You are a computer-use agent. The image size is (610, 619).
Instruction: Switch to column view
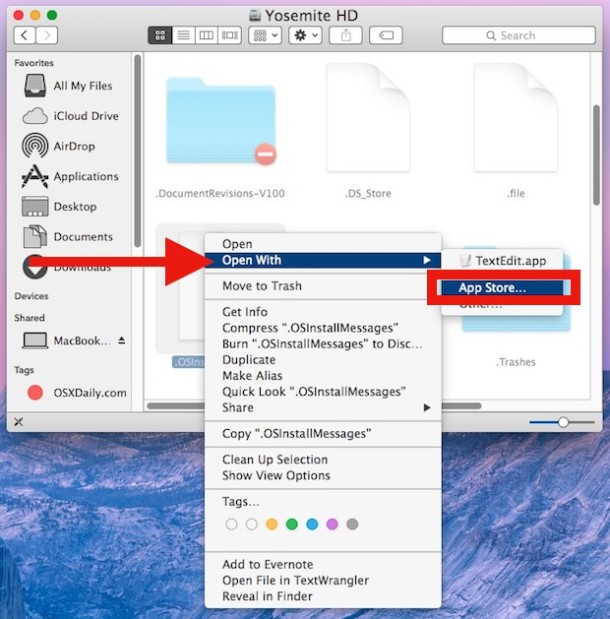[206, 36]
